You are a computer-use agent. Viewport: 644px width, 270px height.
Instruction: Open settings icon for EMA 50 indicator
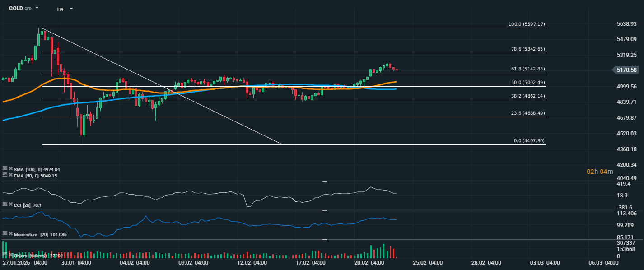5,175
